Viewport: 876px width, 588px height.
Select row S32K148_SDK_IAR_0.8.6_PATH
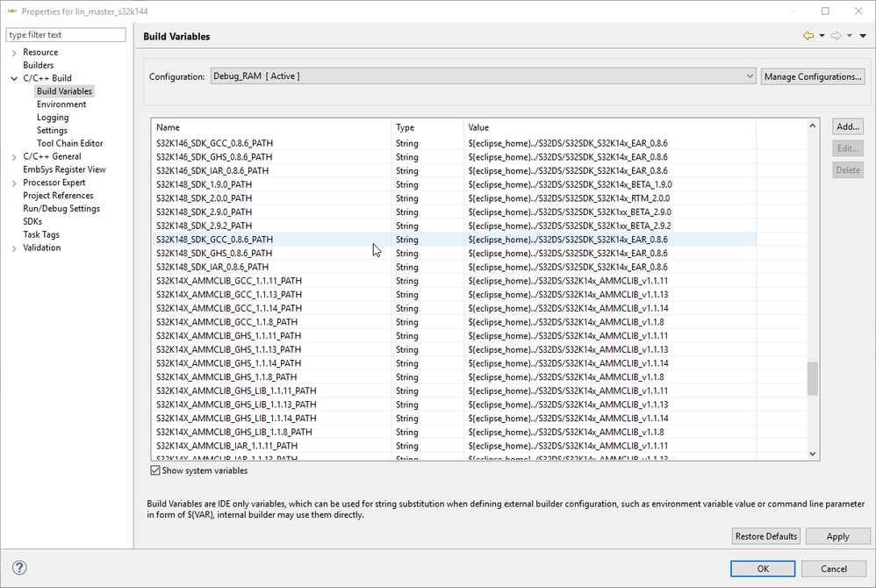click(454, 267)
